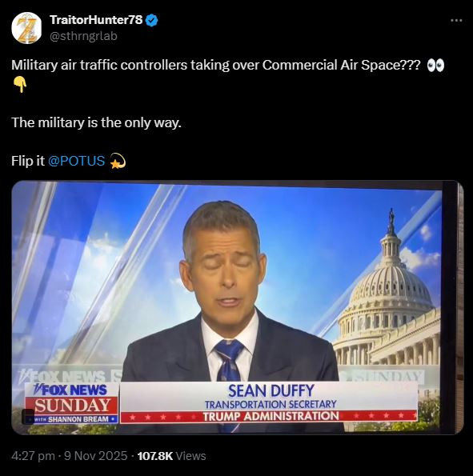Viewport: 473px width, 476px height.
Task: Click 'The military is the only way.' line
Action: click(x=96, y=123)
